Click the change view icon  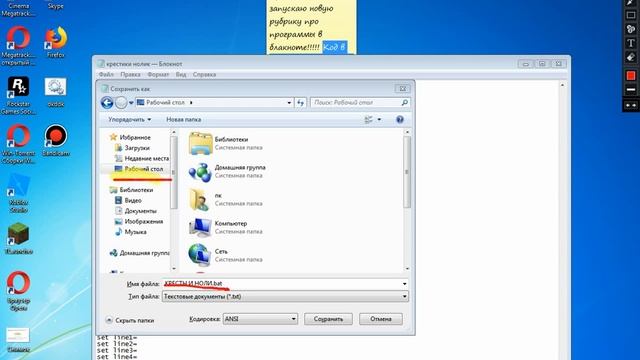[369, 120]
